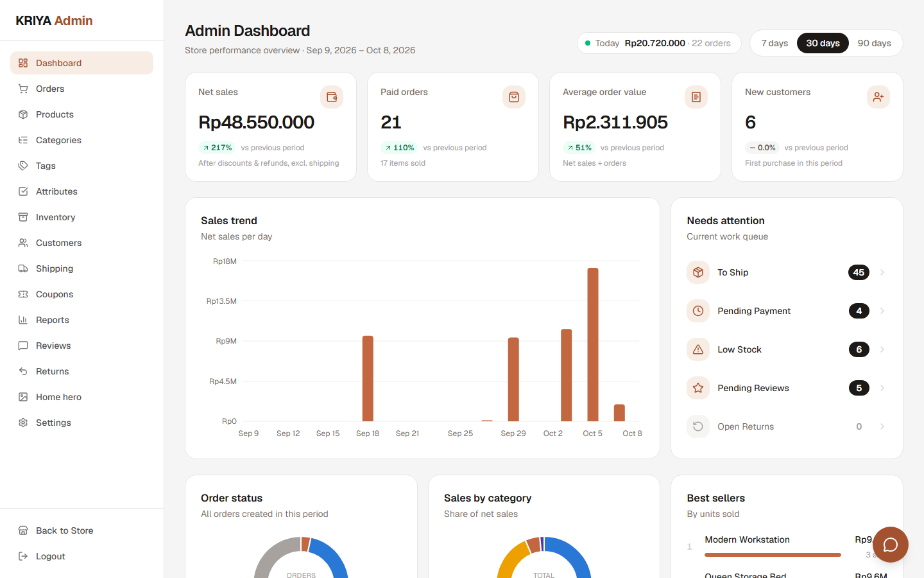Click the tallest Oct 5 sales bar

pos(593,344)
